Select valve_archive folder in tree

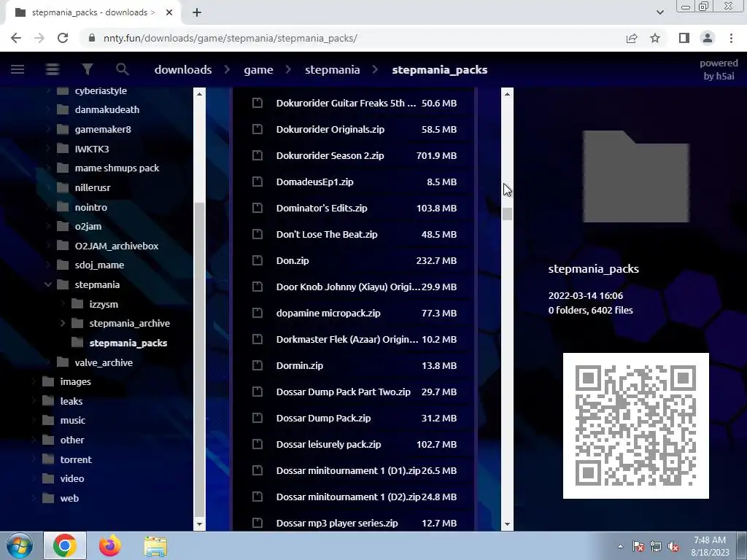click(x=104, y=363)
